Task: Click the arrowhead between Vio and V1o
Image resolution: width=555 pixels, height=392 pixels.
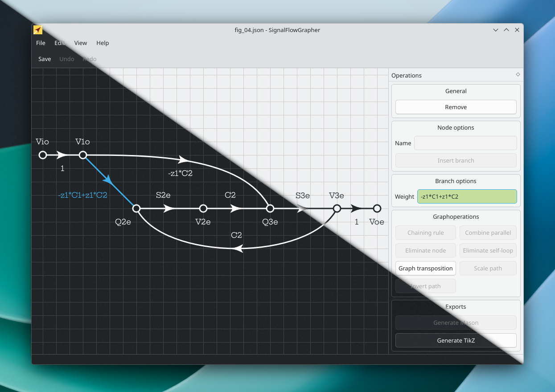Action: (x=62, y=155)
